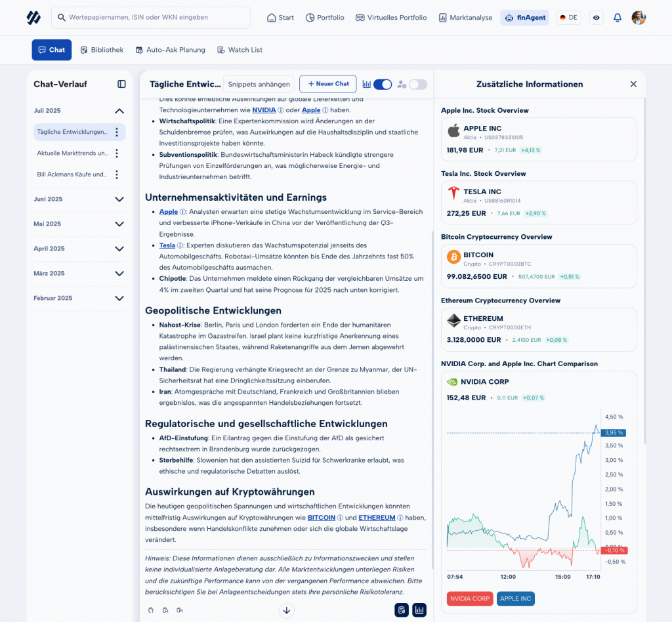The height and width of the screenshot is (622, 672).
Task: Click the chat message area scrollbar
Action: click(432, 400)
